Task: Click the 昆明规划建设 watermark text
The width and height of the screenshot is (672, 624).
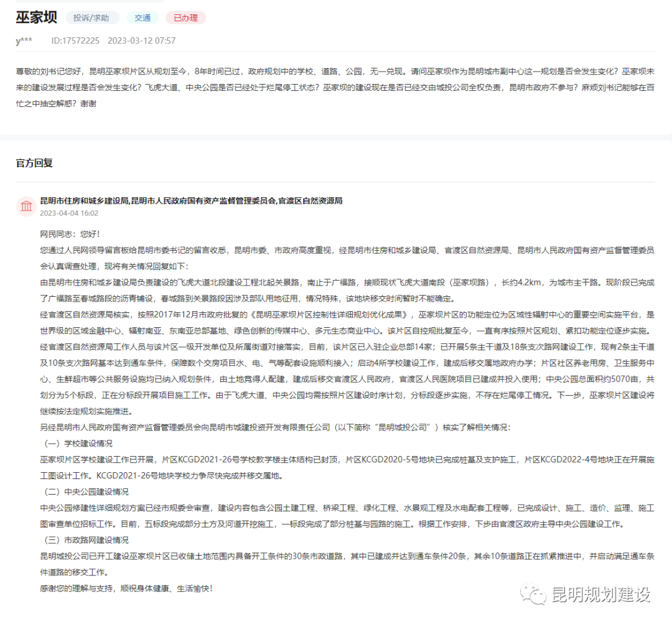Action: pos(601,595)
